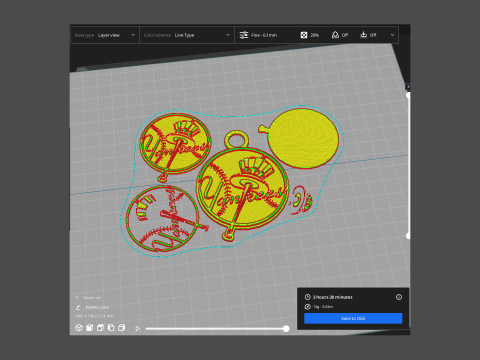
Task: Click the Save to Disk button
Action: (353, 318)
